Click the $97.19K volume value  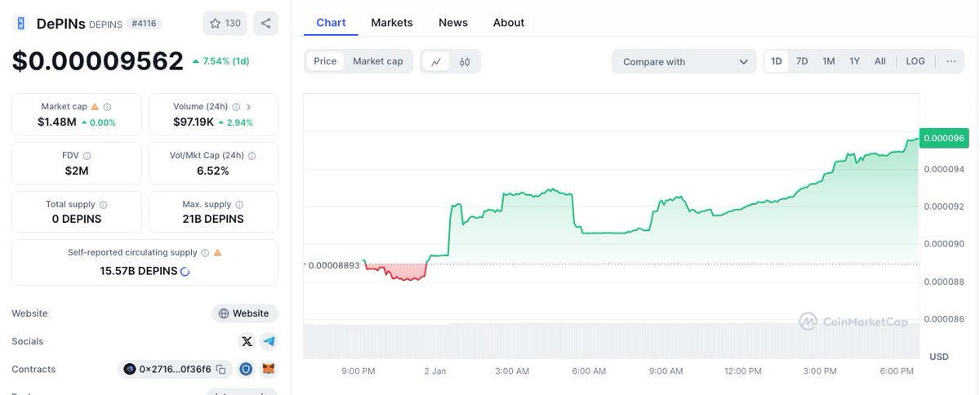coord(194,122)
